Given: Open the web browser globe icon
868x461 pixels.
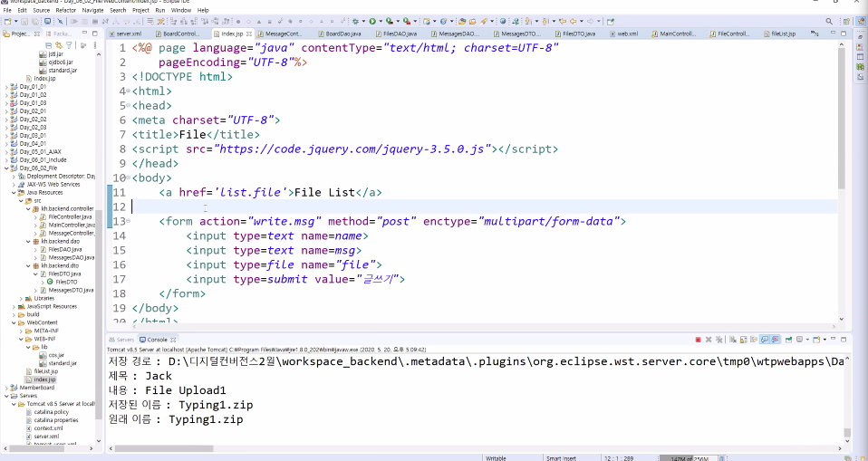Looking at the screenshot, I should (503, 22).
